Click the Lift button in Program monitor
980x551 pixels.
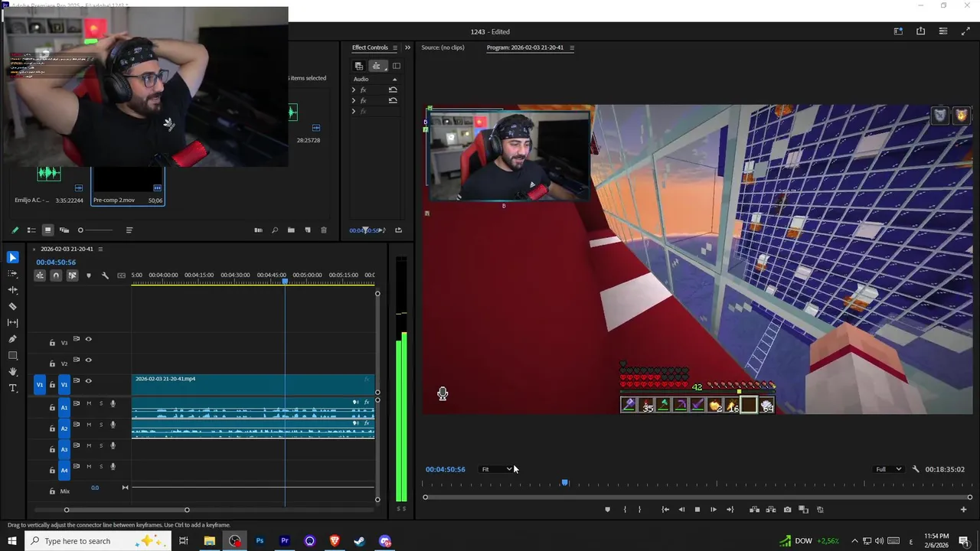754,510
